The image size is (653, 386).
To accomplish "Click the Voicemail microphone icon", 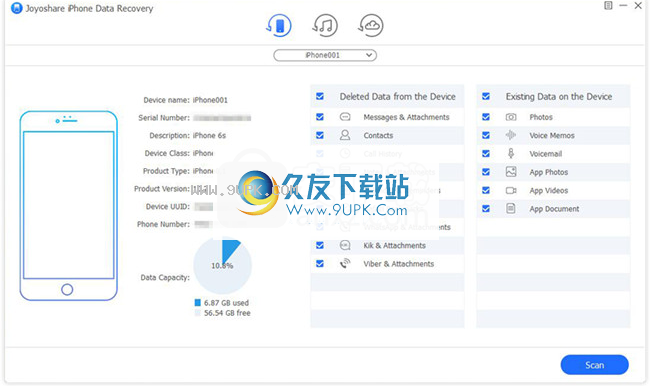I will pyautogui.click(x=511, y=154).
